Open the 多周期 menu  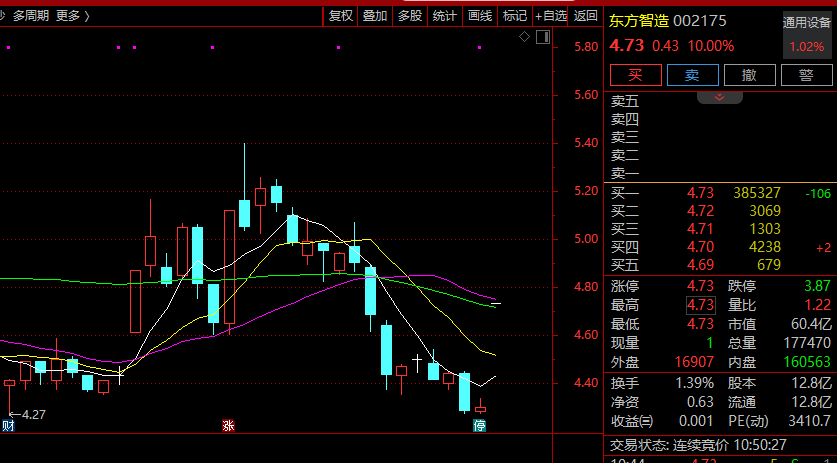point(31,15)
